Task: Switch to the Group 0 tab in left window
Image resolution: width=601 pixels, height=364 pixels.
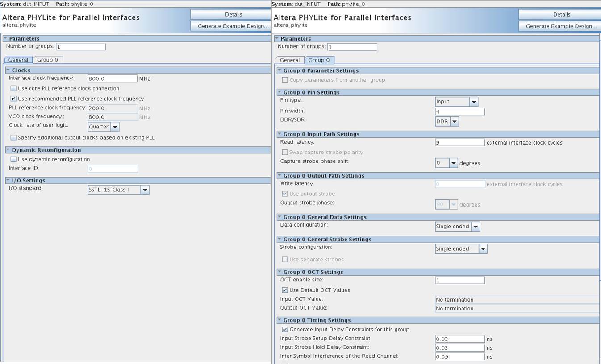Action: [x=48, y=60]
